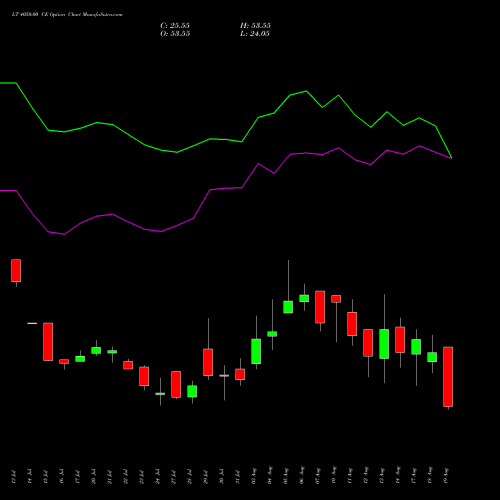Click the tall red candle above 19 Aug
The height and width of the screenshot is (500, 500).
(x=448, y=377)
